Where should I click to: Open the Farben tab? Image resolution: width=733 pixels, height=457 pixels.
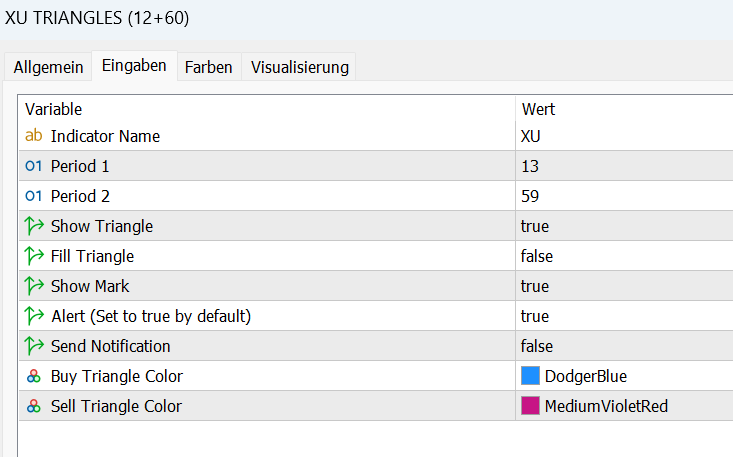(208, 67)
